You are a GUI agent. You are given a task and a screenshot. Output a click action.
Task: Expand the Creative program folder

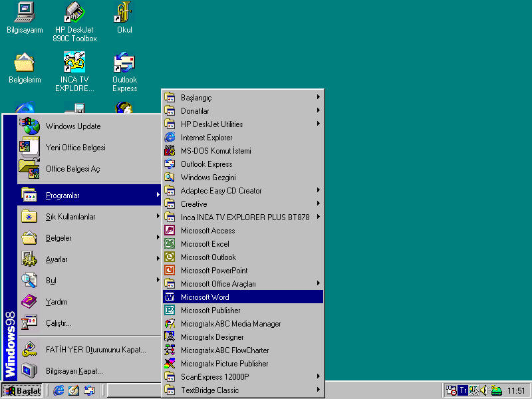pyautogui.click(x=243, y=204)
